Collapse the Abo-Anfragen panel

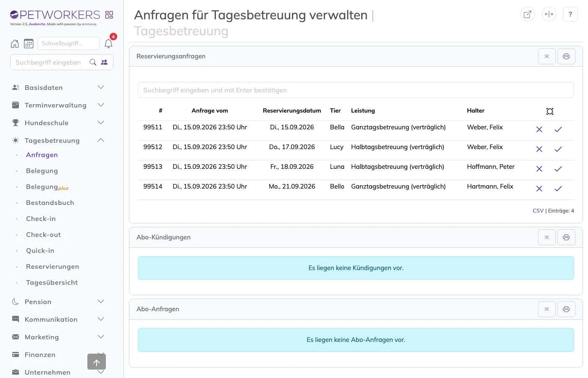(547, 309)
